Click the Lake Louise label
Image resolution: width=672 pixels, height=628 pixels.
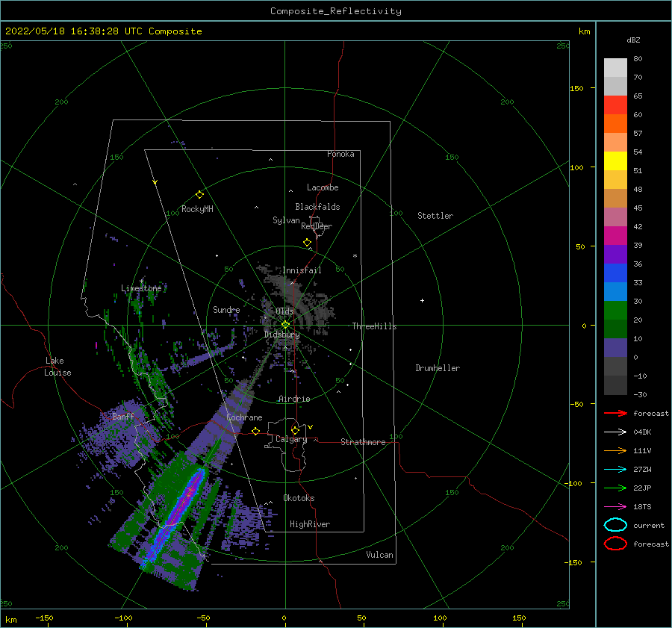[x=57, y=367]
